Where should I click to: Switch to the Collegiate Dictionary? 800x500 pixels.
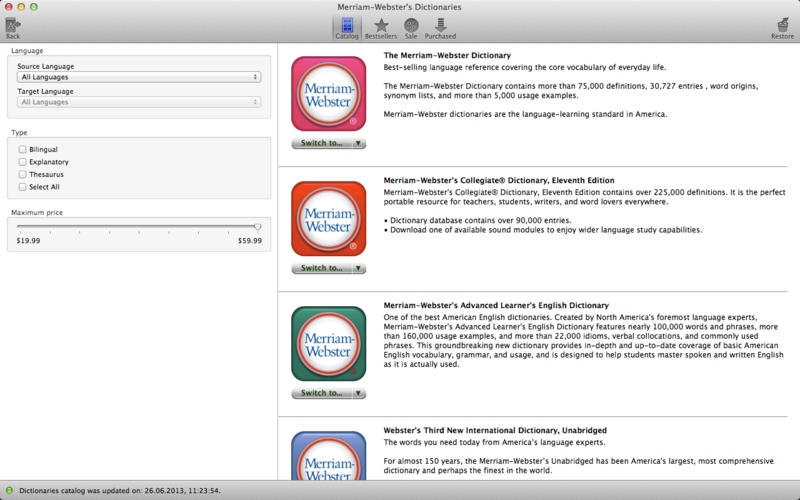click(321, 268)
